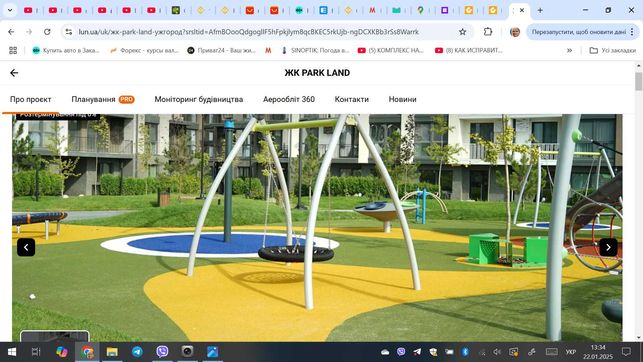The height and width of the screenshot is (362, 643).
Task: Click the page vertical scrollbar thumb
Action: pos(638,81)
